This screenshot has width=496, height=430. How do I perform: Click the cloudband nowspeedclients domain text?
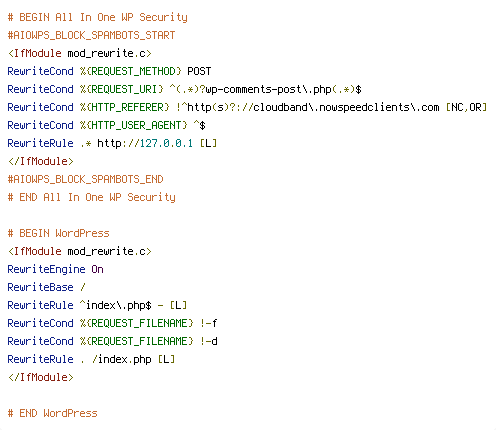pos(346,107)
